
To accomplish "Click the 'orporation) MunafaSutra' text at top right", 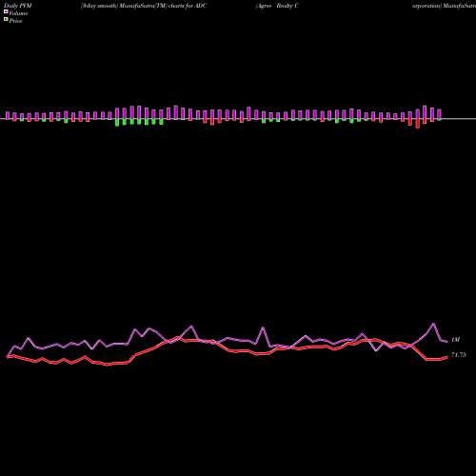I will 444,6.
